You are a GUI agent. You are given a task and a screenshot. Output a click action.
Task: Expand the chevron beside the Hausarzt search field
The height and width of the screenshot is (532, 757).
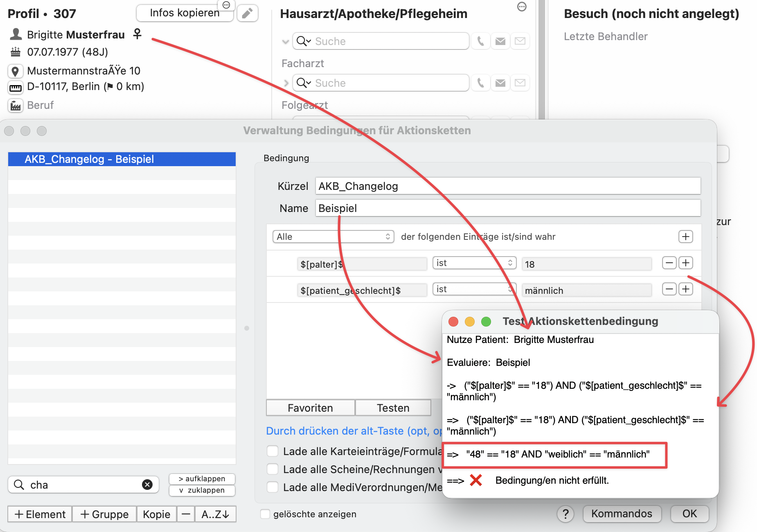click(286, 41)
